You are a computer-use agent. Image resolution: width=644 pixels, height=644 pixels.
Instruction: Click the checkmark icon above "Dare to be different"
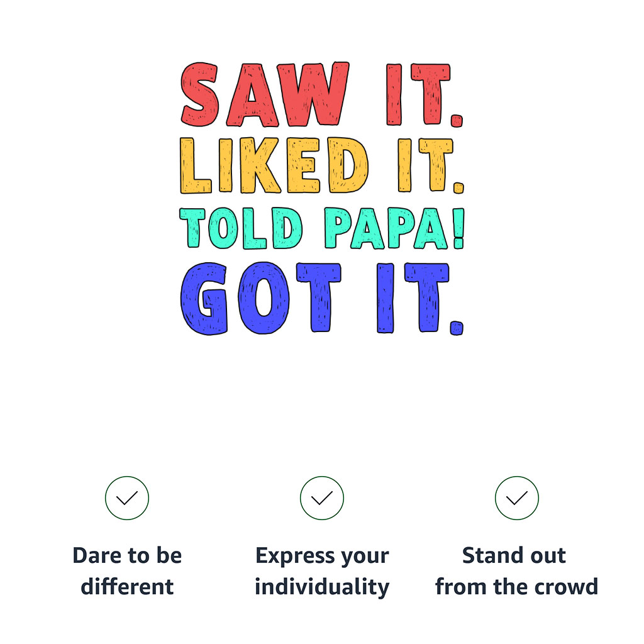(127, 498)
